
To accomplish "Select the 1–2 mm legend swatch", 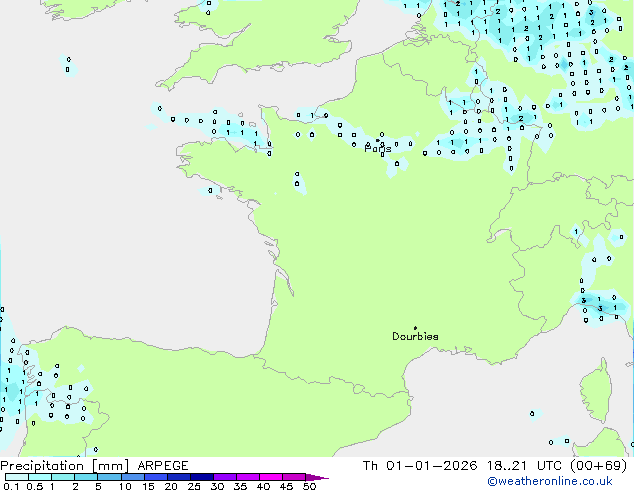I will (63, 477).
